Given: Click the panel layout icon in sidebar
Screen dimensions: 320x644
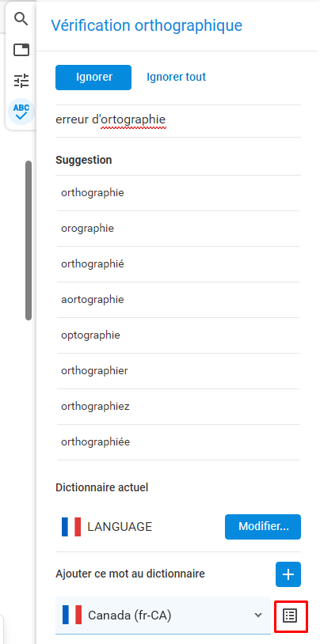Looking at the screenshot, I should coord(21,50).
